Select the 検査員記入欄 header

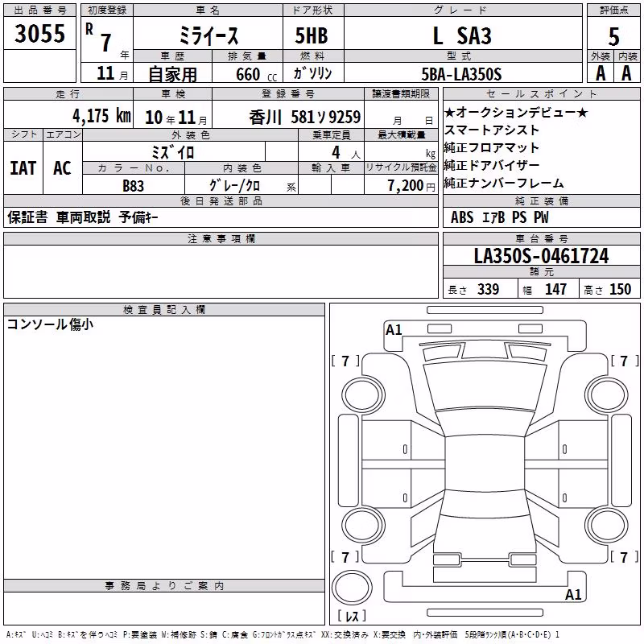pos(164,310)
